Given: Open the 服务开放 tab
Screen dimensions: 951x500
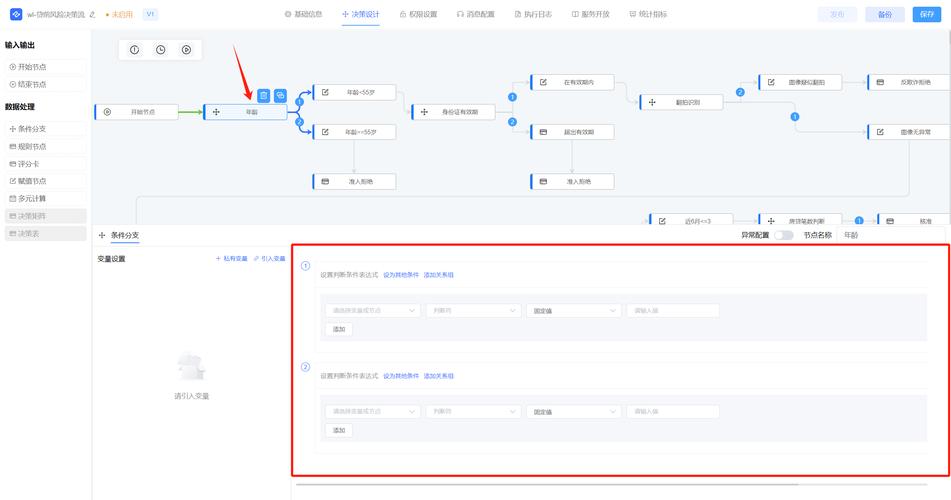Looking at the screenshot, I should pos(591,14).
